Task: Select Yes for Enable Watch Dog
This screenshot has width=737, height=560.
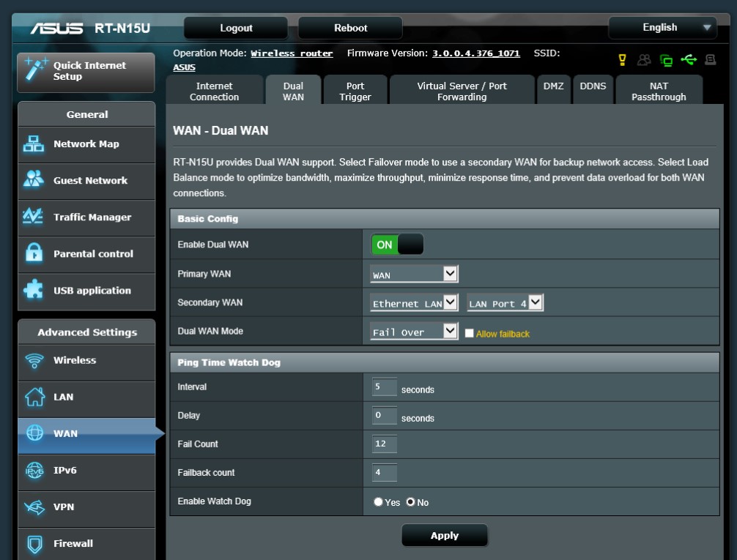Action: pos(378,502)
